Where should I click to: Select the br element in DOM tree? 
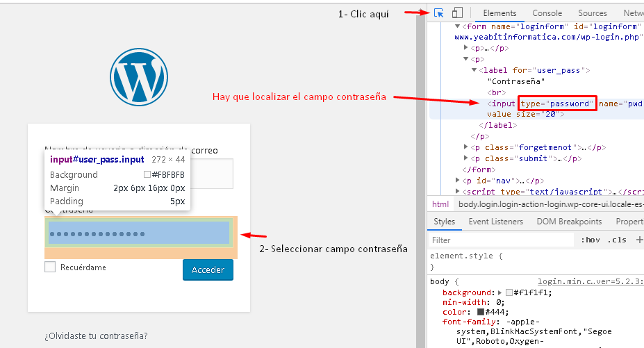point(497,92)
